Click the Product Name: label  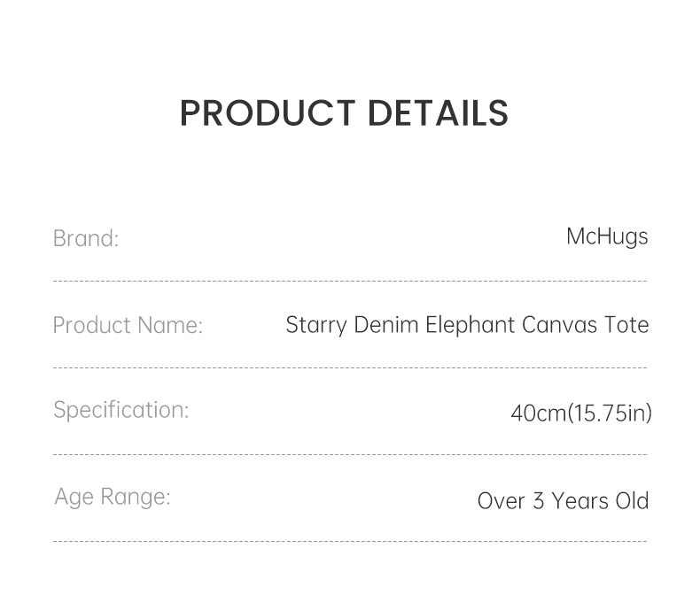point(128,325)
